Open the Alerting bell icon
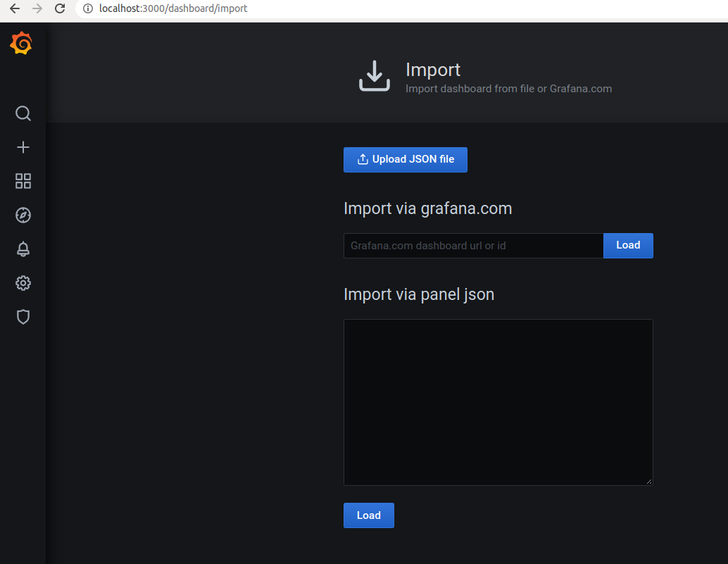This screenshot has height=564, width=728. coord(23,249)
